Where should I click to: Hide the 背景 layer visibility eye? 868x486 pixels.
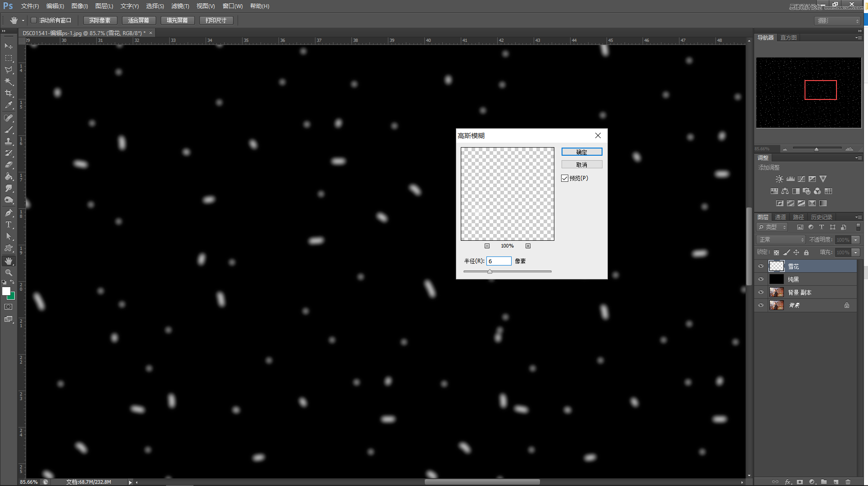761,305
